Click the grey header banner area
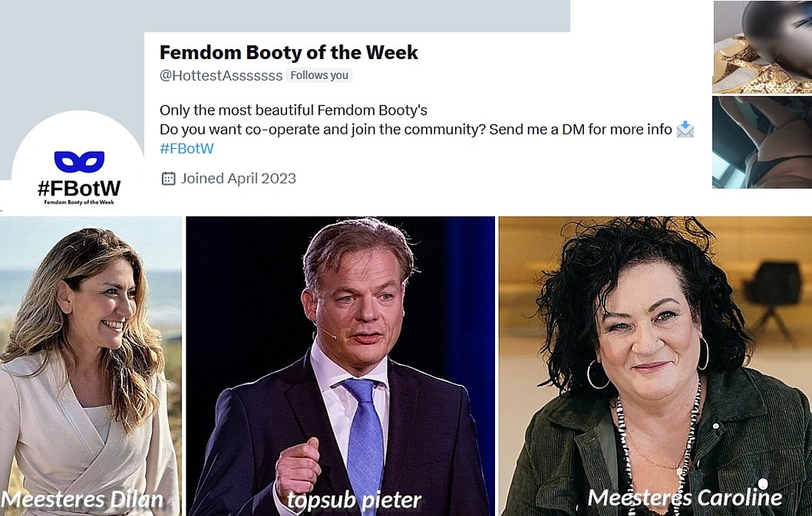 285,16
